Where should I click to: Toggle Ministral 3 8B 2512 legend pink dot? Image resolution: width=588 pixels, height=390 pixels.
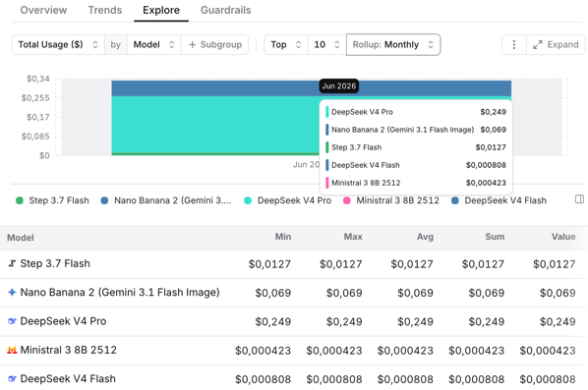click(347, 200)
